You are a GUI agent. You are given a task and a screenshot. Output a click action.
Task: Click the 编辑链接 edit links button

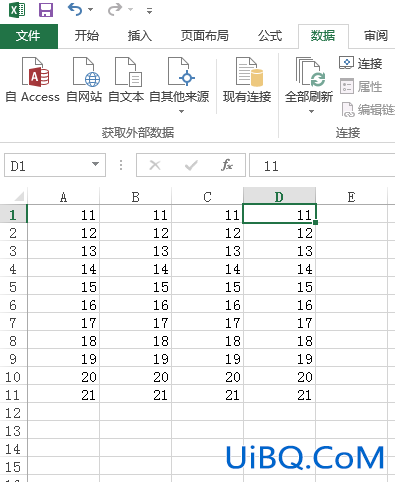click(x=368, y=110)
